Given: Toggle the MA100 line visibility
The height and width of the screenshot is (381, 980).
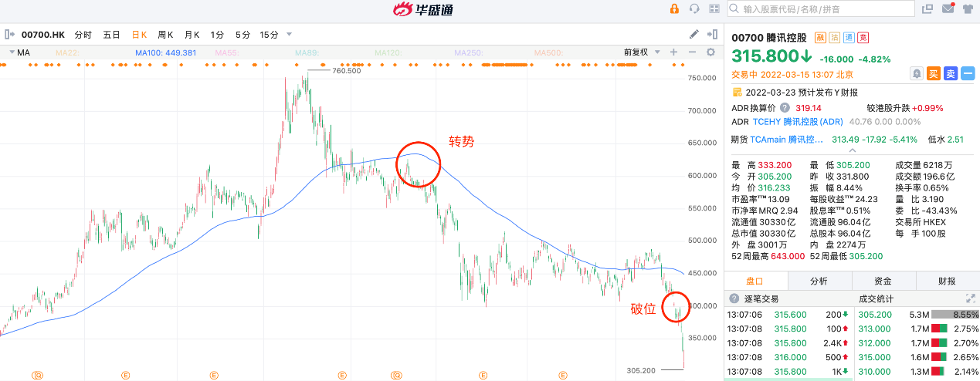Looking at the screenshot, I should point(165,52).
